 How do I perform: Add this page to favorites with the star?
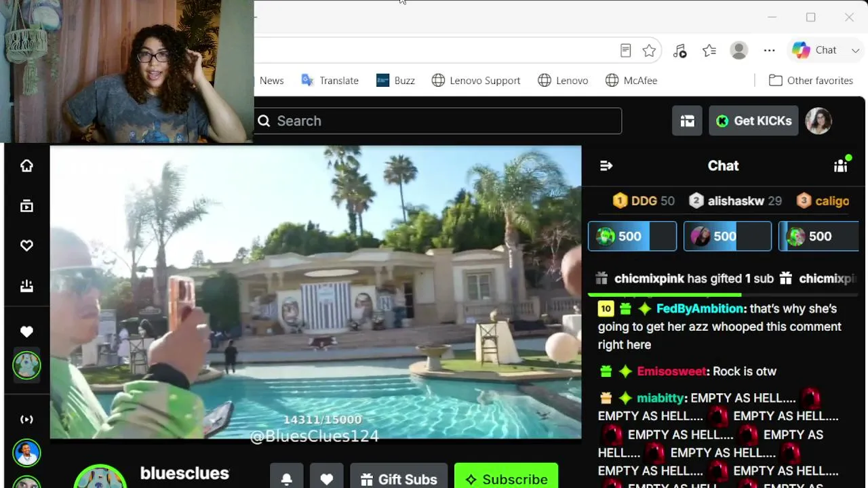pos(649,50)
